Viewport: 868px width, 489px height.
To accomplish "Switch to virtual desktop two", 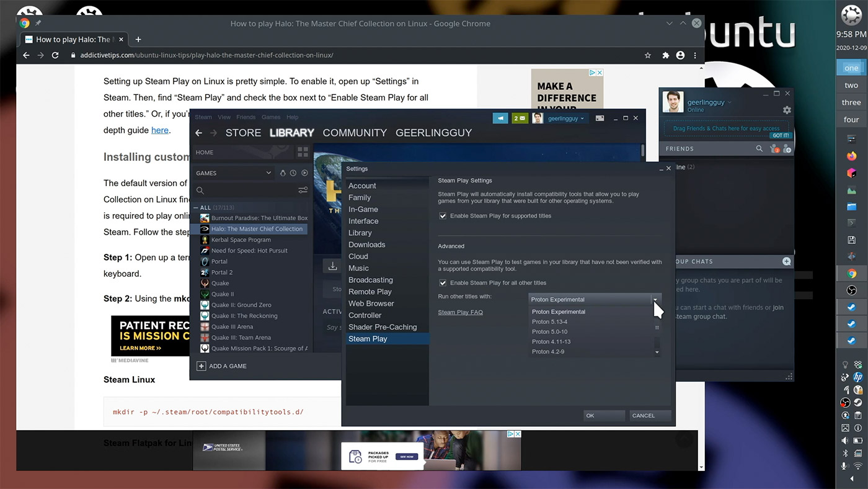I will [x=851, y=85].
